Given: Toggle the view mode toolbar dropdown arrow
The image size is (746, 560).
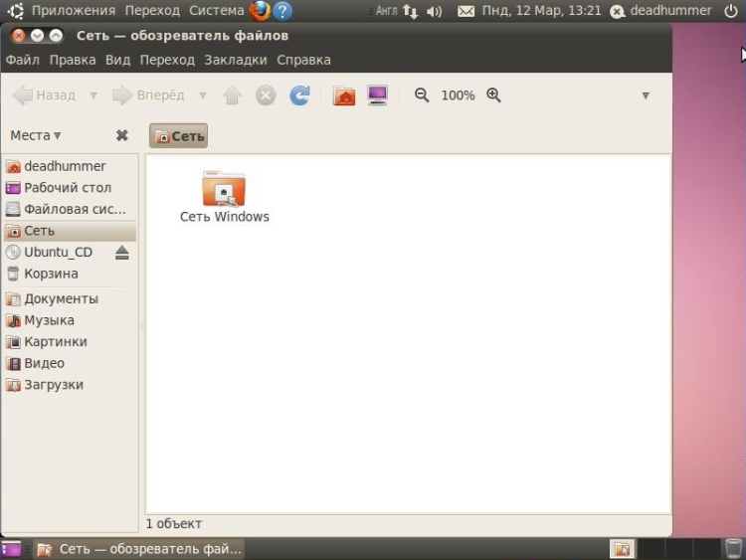Looking at the screenshot, I should point(646,95).
